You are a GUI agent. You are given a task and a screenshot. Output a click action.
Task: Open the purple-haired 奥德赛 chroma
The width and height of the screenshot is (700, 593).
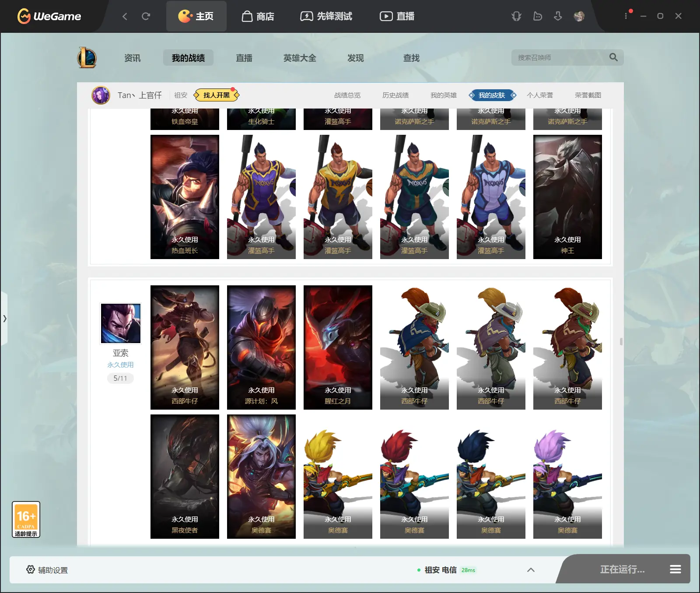567,477
